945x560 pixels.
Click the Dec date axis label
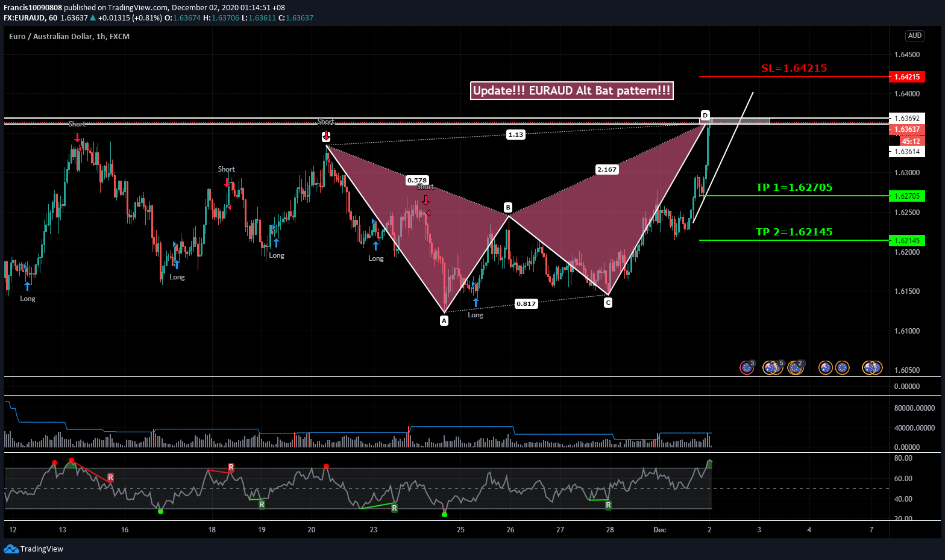click(660, 530)
